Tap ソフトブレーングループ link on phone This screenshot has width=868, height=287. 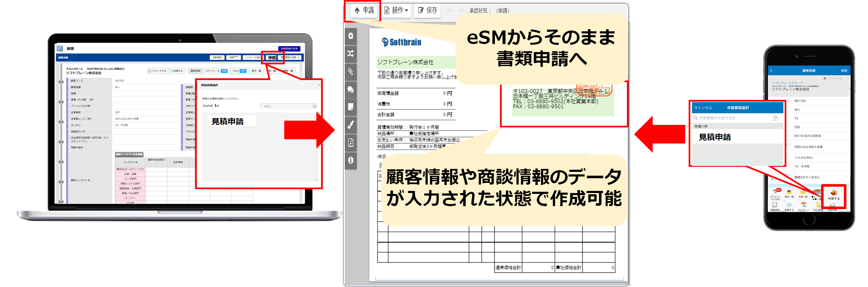tap(787, 83)
